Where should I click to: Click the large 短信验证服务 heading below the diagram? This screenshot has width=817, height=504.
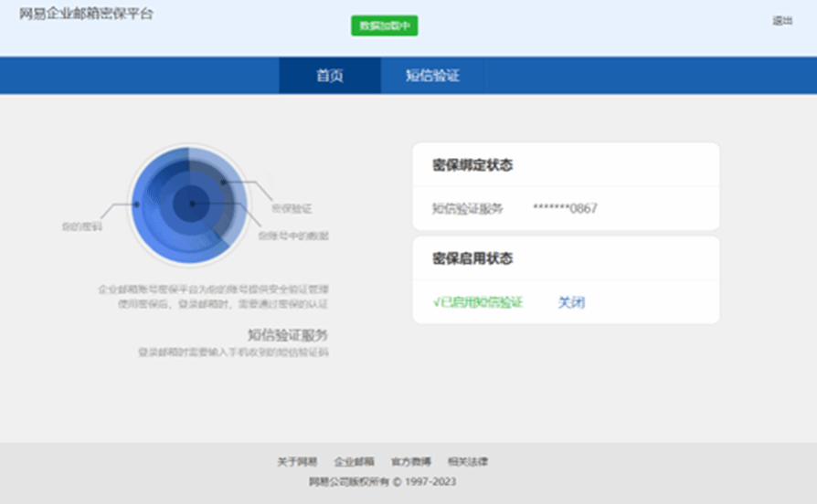[288, 335]
